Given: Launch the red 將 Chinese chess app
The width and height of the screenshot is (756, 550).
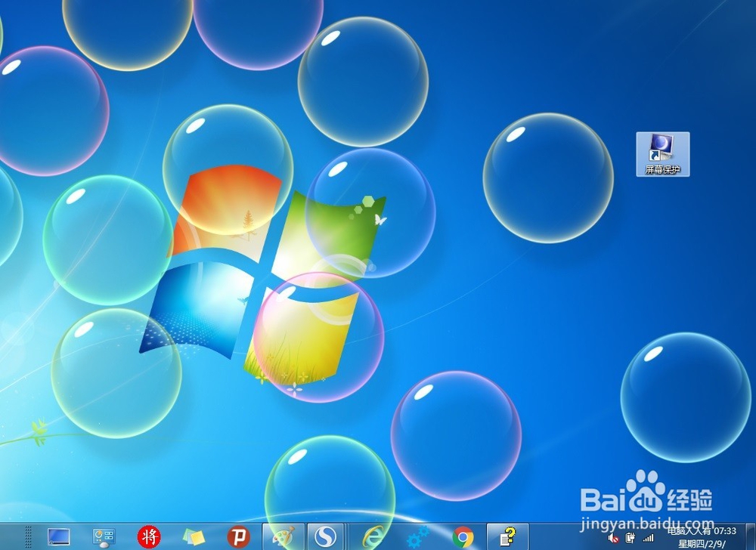Looking at the screenshot, I should pyautogui.click(x=149, y=536).
